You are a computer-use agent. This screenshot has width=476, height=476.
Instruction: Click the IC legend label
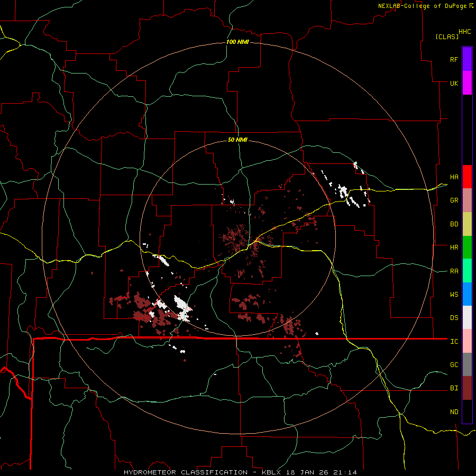pos(454,342)
